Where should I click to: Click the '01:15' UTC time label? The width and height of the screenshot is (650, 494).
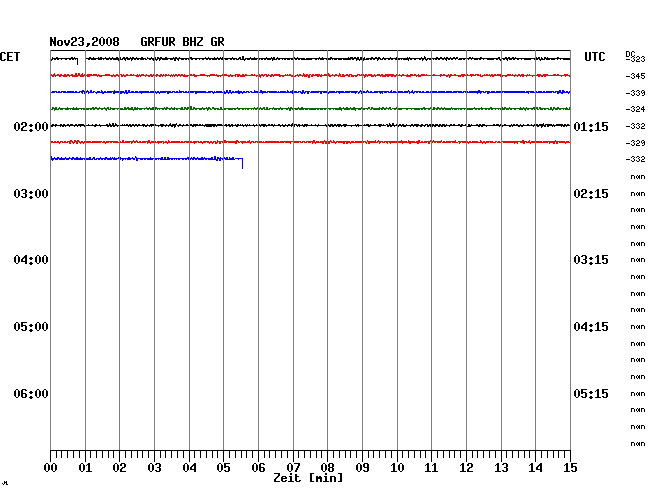(x=591, y=126)
